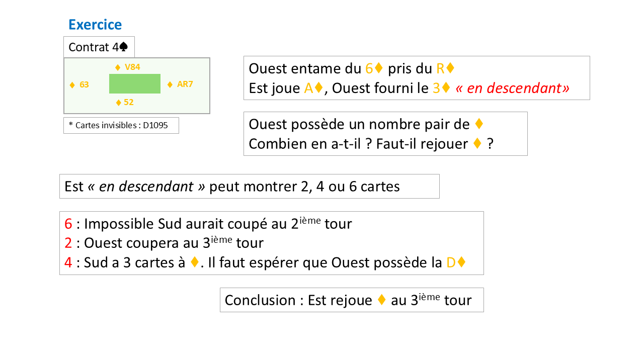
Task: Select the "Cartes invisibles : D1095" note
Action: click(x=121, y=125)
